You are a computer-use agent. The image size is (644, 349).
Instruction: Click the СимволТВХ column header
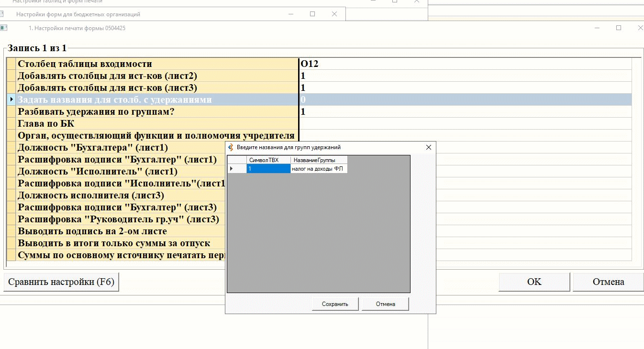[268, 160]
